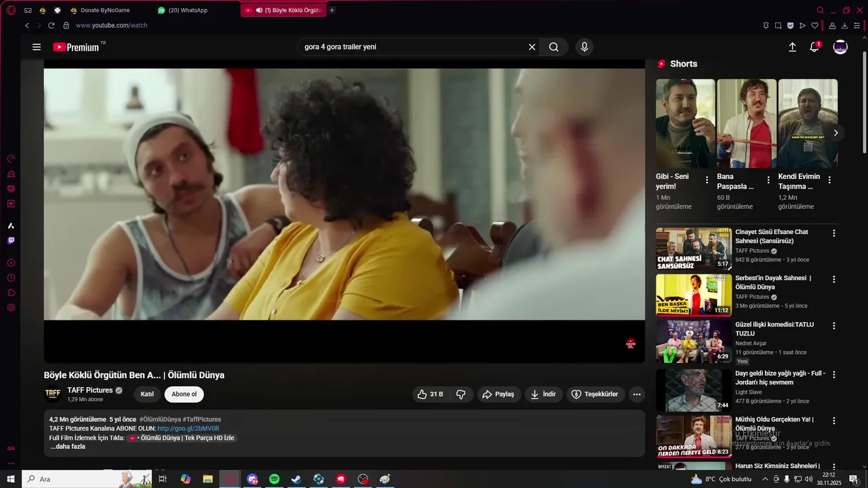Open Müthiş Oldu Gerçekten Ya video
Image resolution: width=868 pixels, height=488 pixels.
(x=694, y=436)
